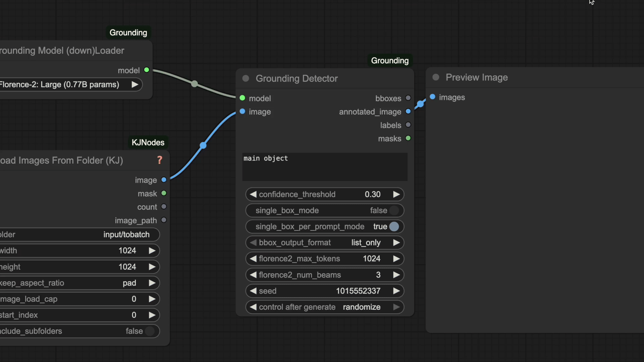Increase the seed value
The height and width of the screenshot is (362, 644).
(x=396, y=291)
